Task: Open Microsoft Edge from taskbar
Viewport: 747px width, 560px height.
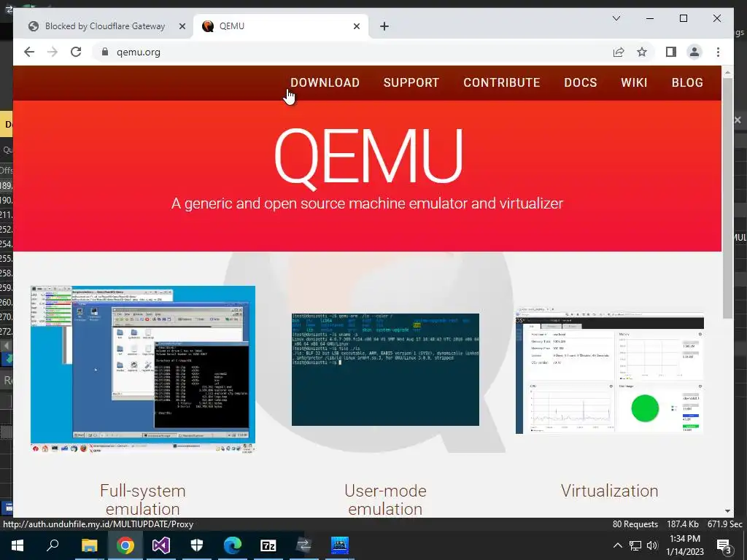Action: pos(233,545)
